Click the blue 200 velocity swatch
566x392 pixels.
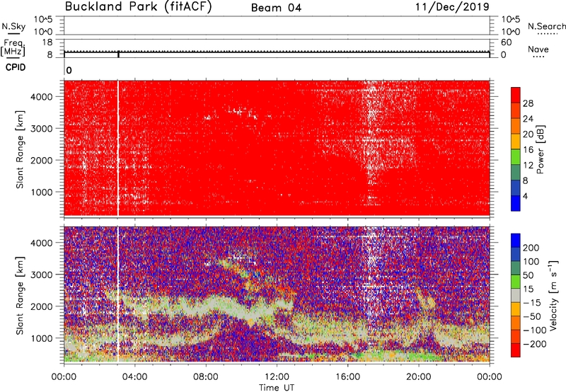tap(516, 241)
